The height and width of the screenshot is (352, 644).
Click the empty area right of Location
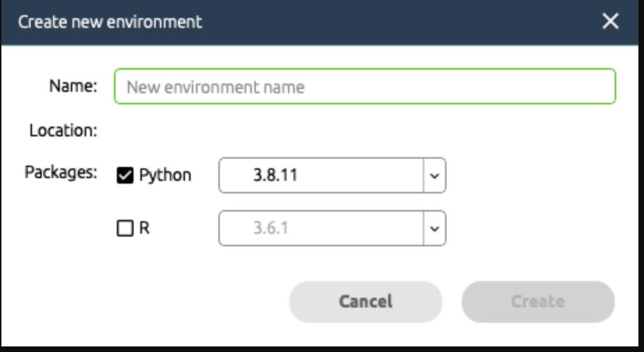tap(348, 130)
